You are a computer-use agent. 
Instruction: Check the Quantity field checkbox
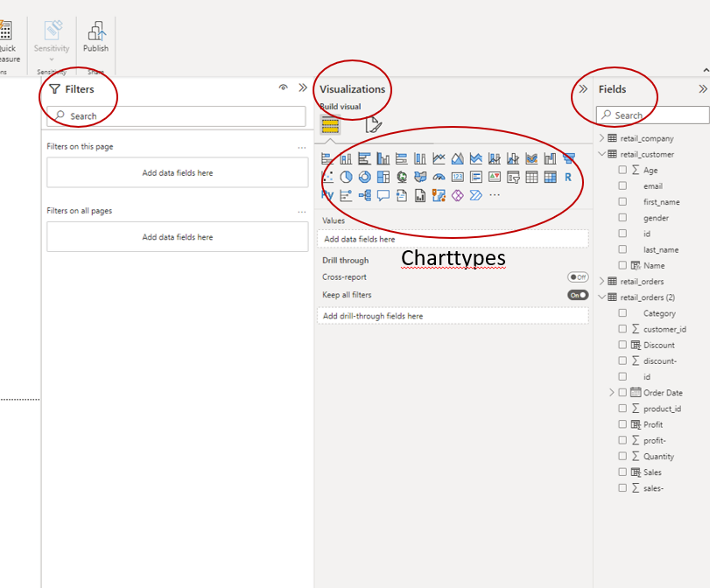pos(622,456)
